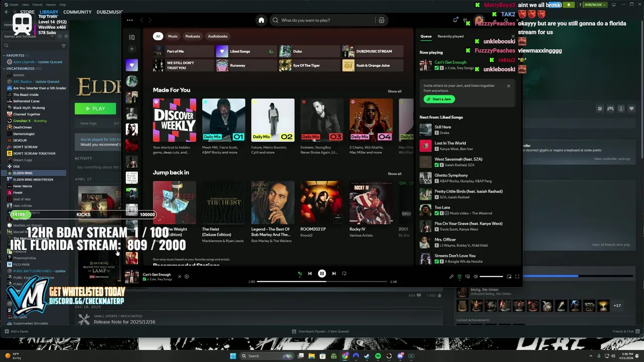Play Lost In The World from queue
The height and width of the screenshot is (362, 644).
(468, 146)
